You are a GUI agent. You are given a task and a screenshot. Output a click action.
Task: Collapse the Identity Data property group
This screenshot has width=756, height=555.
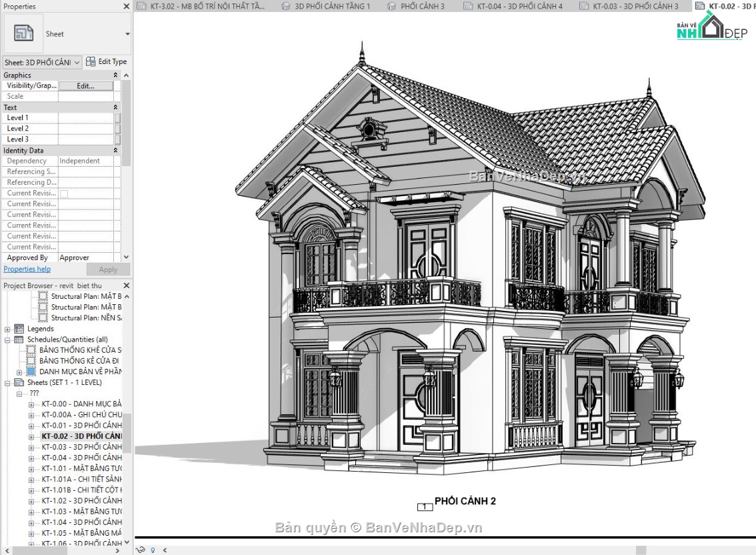pyautogui.click(x=115, y=151)
